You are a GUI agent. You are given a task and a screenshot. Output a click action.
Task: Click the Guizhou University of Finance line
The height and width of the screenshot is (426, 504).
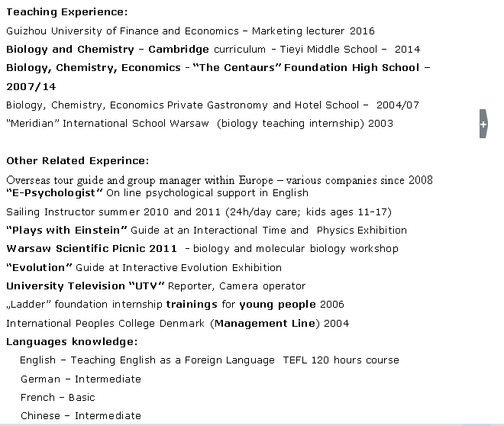coord(190,31)
